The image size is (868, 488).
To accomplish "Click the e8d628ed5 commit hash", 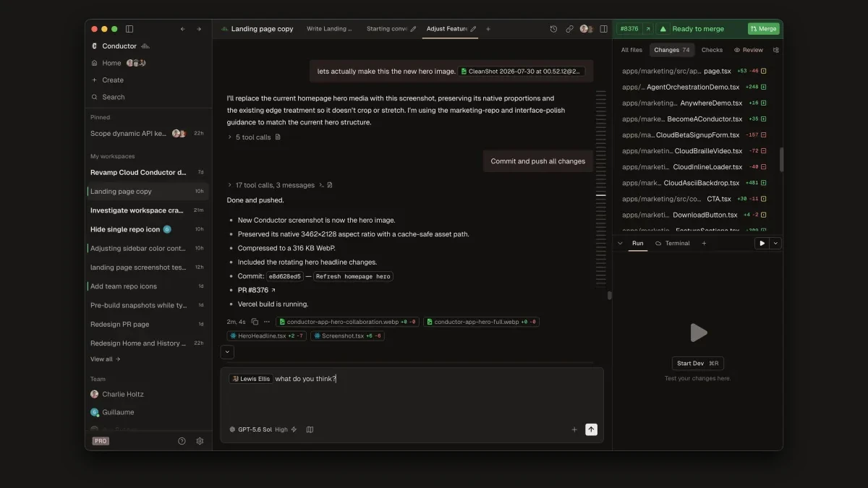I will [284, 276].
